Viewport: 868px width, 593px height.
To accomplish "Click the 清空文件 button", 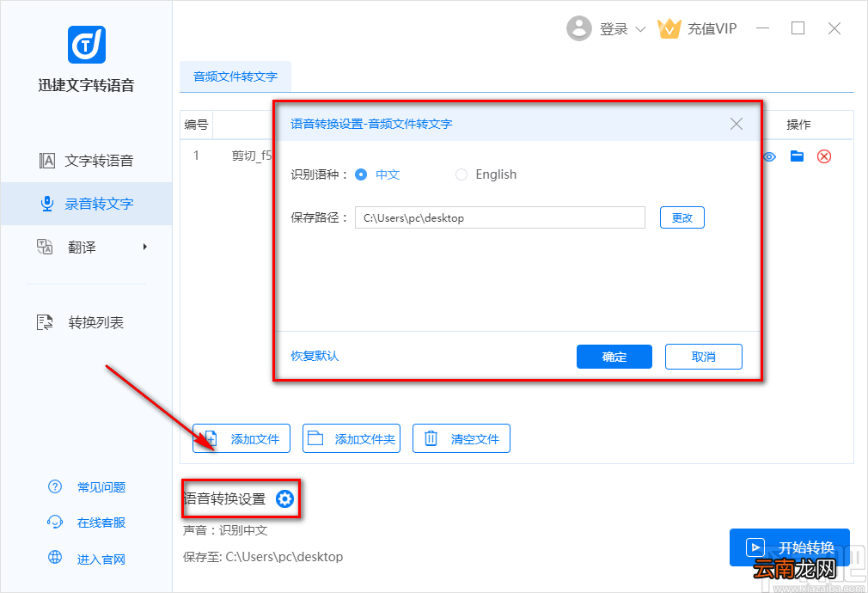I will [462, 438].
